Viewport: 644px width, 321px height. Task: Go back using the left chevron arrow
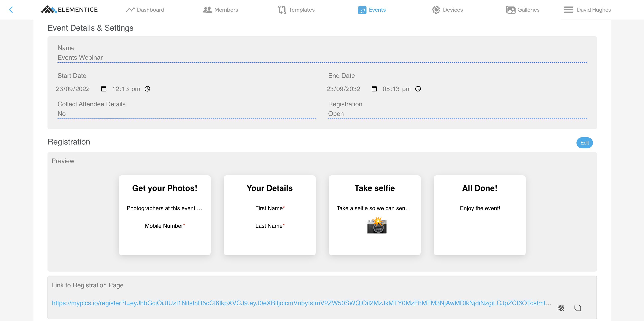coord(11,10)
